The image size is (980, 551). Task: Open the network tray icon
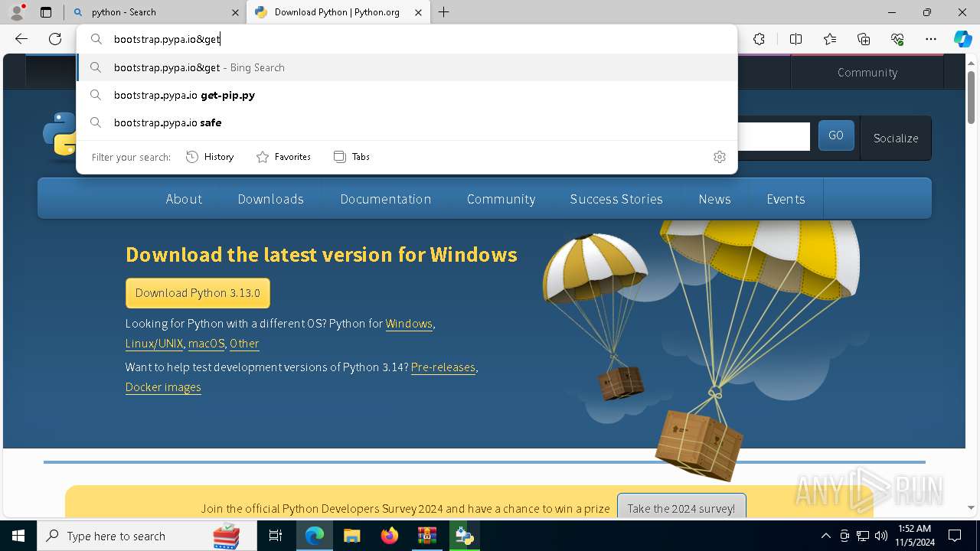(863, 536)
